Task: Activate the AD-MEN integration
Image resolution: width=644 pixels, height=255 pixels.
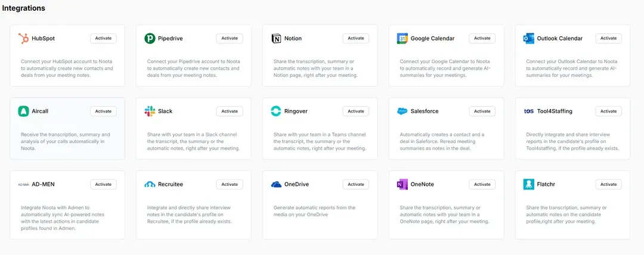Action: [104, 184]
